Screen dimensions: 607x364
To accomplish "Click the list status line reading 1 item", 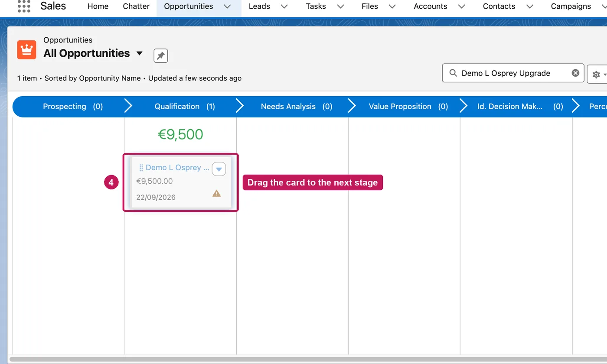I will [x=129, y=78].
